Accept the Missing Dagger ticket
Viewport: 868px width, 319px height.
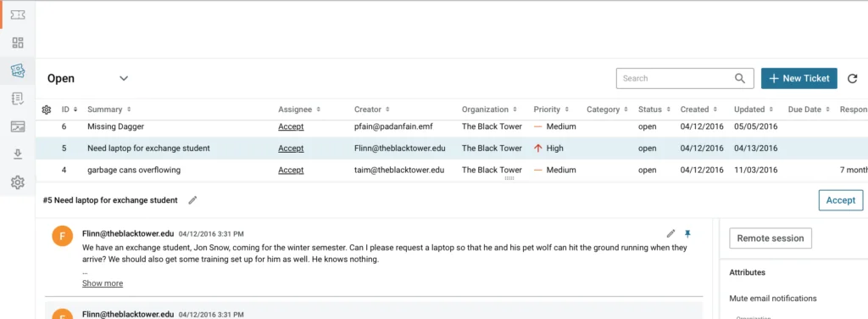point(291,126)
